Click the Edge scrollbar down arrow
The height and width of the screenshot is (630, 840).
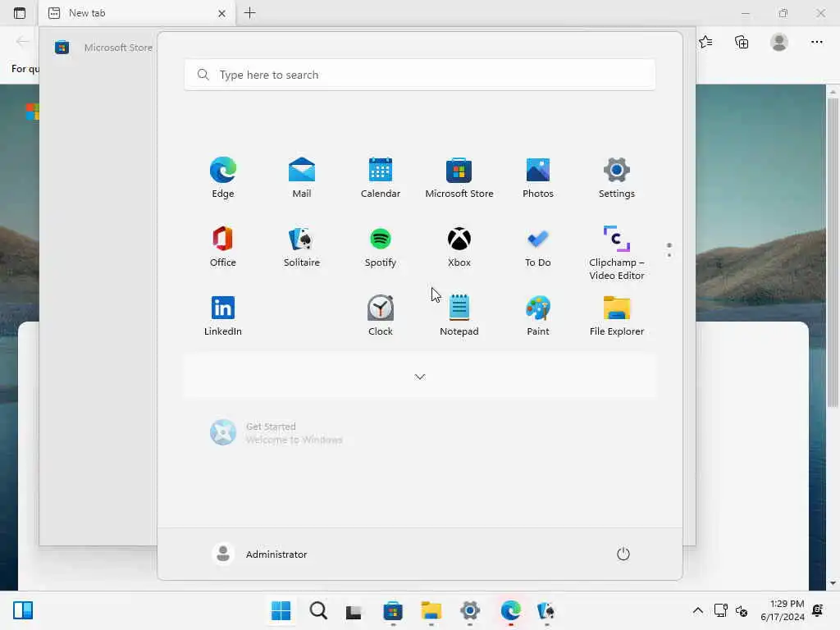[833, 583]
